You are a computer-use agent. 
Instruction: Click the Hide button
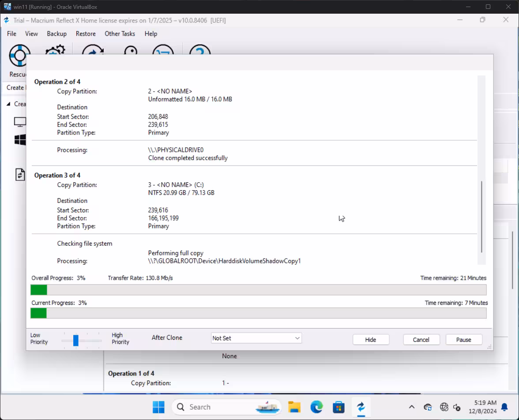[371, 340]
